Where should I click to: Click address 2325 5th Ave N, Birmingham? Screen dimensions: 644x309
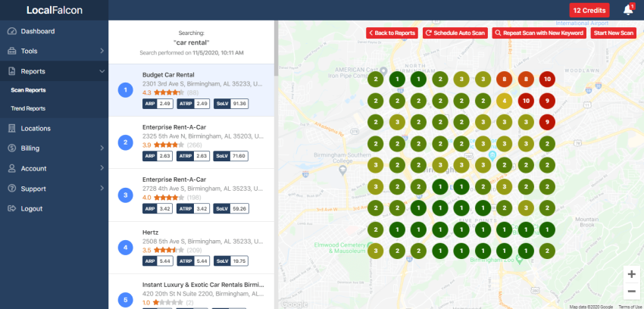(203, 136)
